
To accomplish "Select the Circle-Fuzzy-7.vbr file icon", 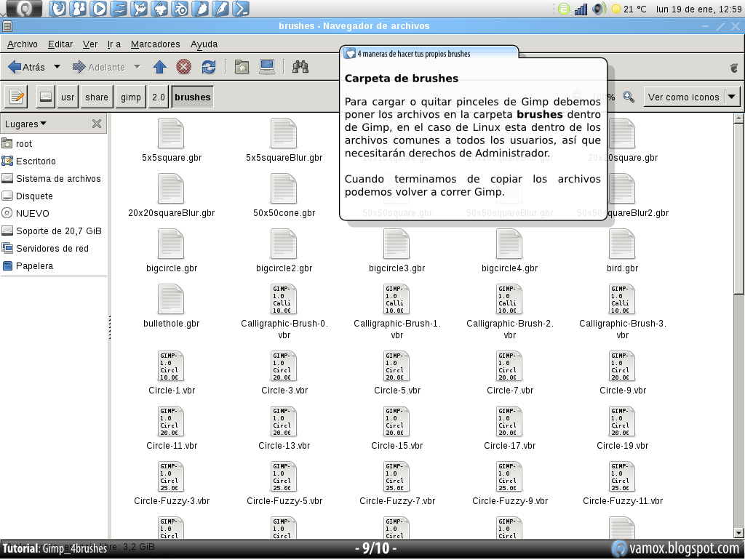I will [x=397, y=476].
